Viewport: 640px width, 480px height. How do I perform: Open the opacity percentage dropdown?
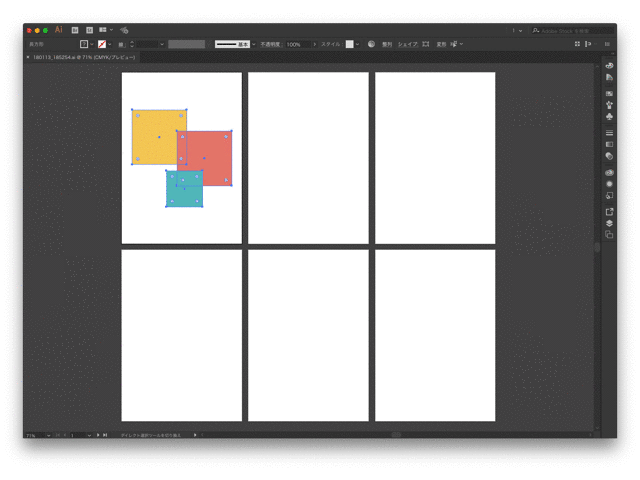[x=314, y=44]
